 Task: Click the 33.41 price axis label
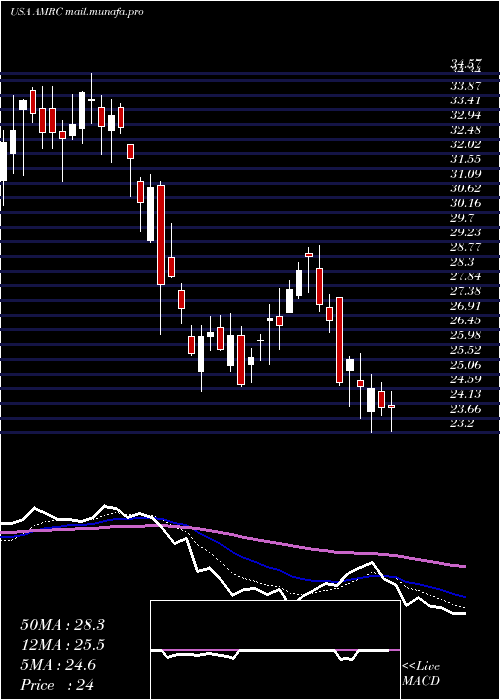coord(465,101)
